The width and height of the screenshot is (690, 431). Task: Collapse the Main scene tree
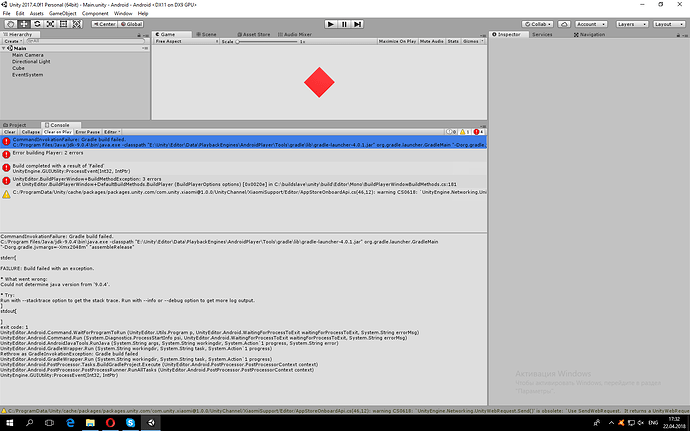(x=4, y=48)
